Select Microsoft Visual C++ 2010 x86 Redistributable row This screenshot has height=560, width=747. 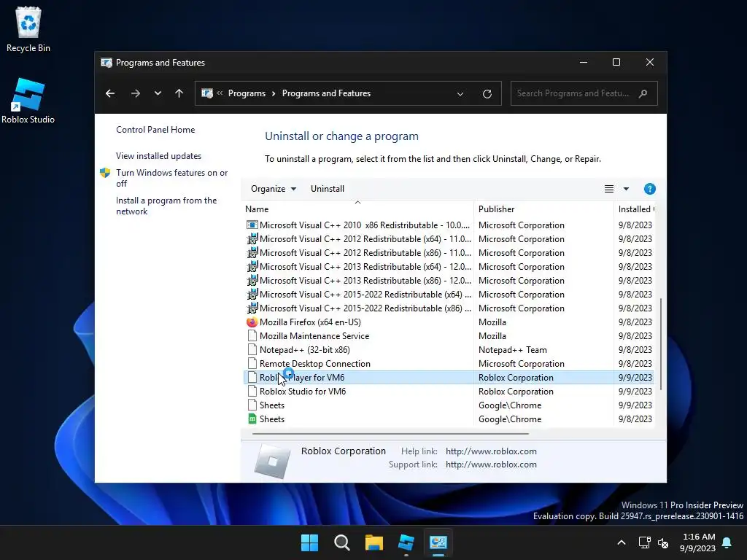tap(449, 225)
